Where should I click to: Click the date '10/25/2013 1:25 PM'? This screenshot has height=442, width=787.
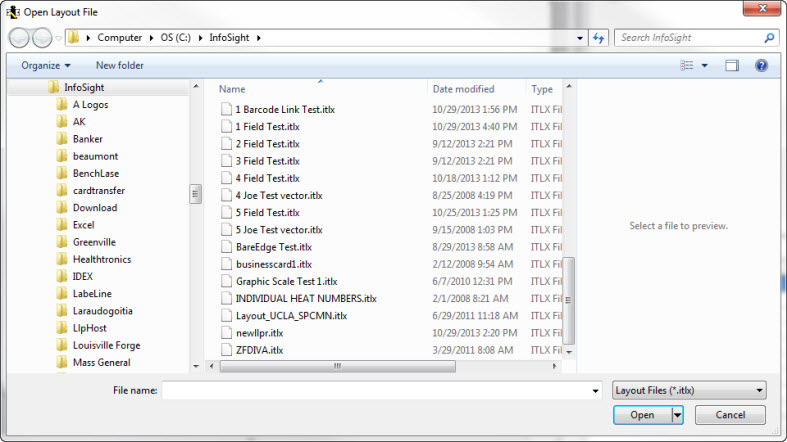coord(475,213)
